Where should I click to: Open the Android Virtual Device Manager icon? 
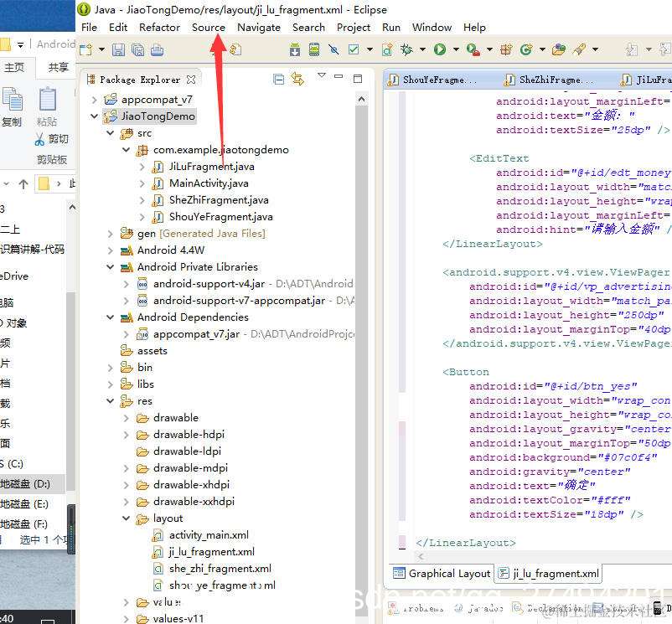pyautogui.click(x=314, y=49)
